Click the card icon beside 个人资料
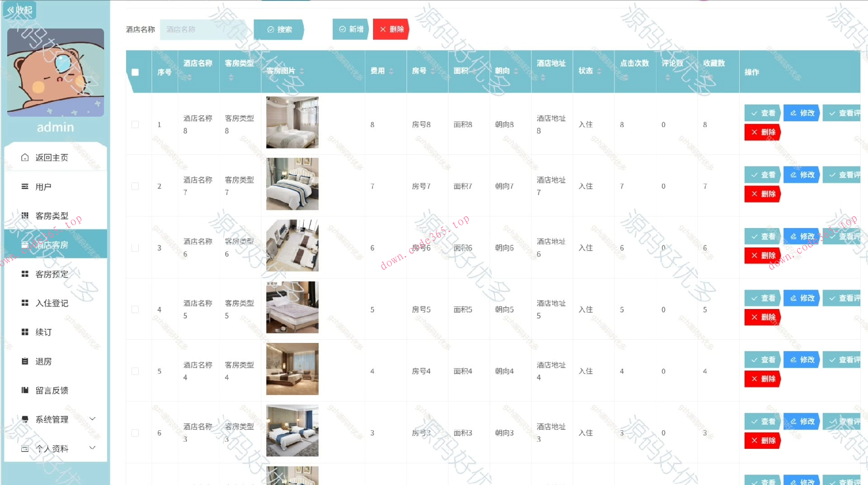The height and width of the screenshot is (485, 868). click(25, 449)
